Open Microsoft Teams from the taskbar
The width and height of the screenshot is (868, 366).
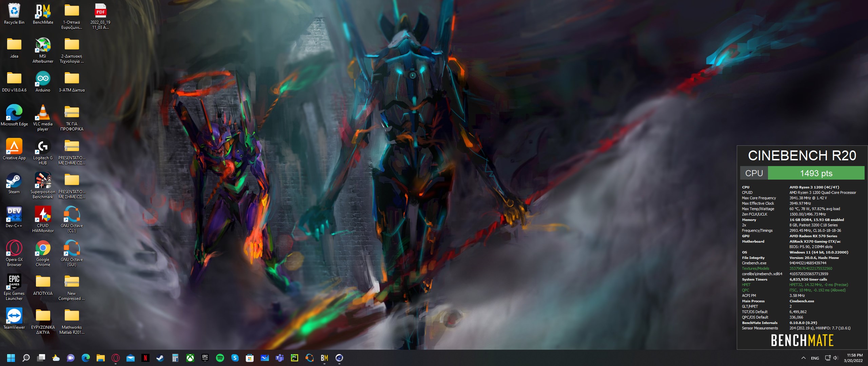[x=280, y=358]
